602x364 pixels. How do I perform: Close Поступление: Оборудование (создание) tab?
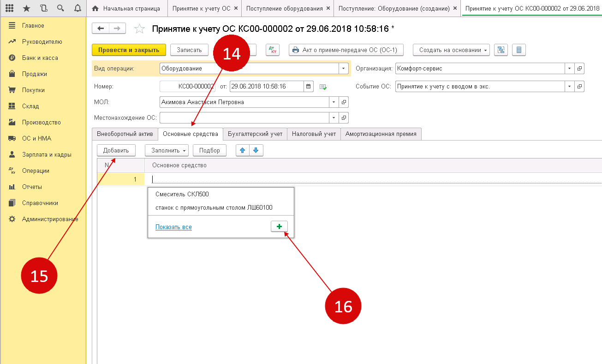455,8
